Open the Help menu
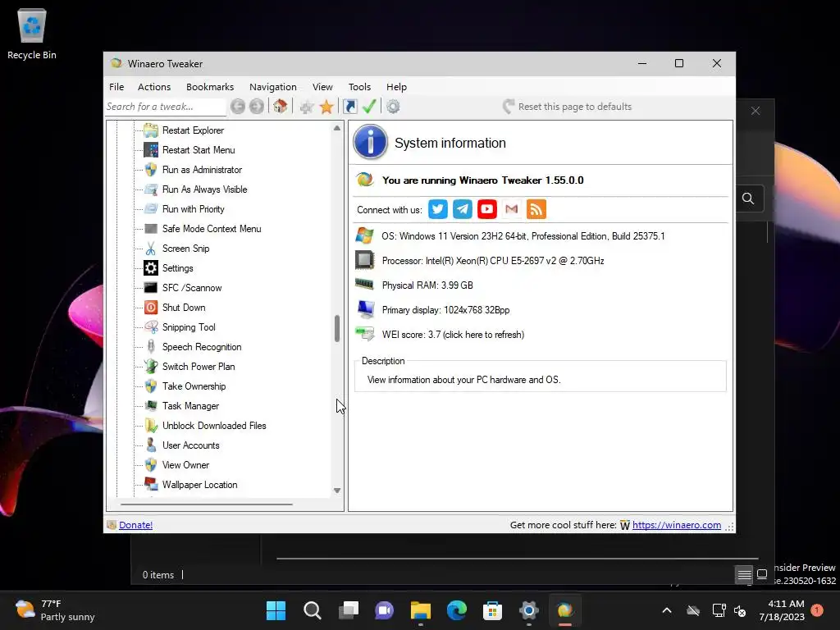Viewport: 840px width, 630px height. click(396, 87)
